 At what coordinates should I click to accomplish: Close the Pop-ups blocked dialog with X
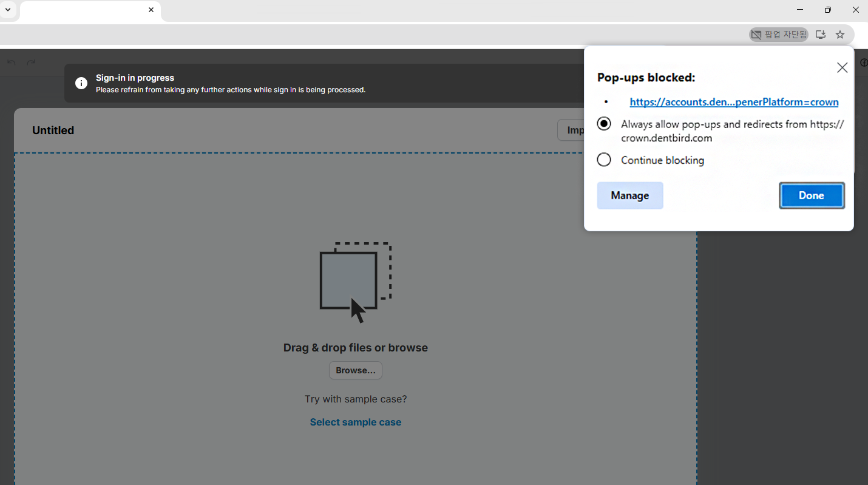842,68
